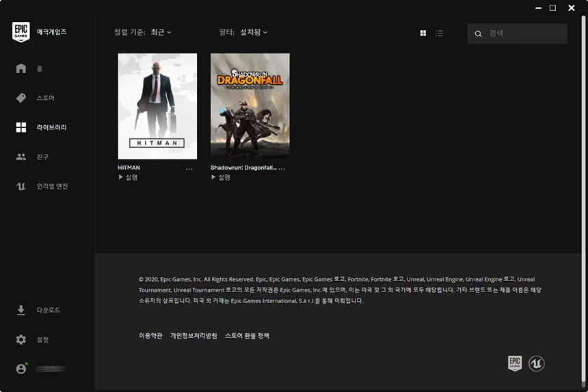This screenshot has width=588, height=392.
Task: Open the 개인정보처리방침 privacy link
Action: pos(193,336)
